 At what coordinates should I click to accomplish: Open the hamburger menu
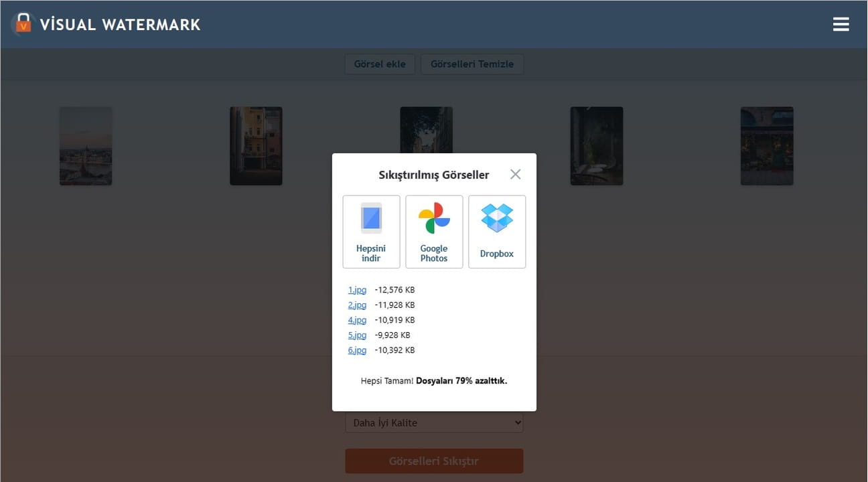pyautogui.click(x=841, y=24)
